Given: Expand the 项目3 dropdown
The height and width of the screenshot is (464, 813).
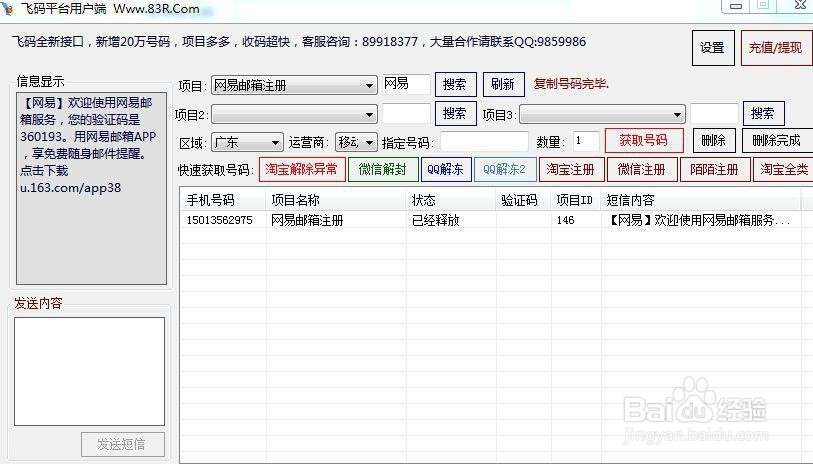Looking at the screenshot, I should click(602, 115).
